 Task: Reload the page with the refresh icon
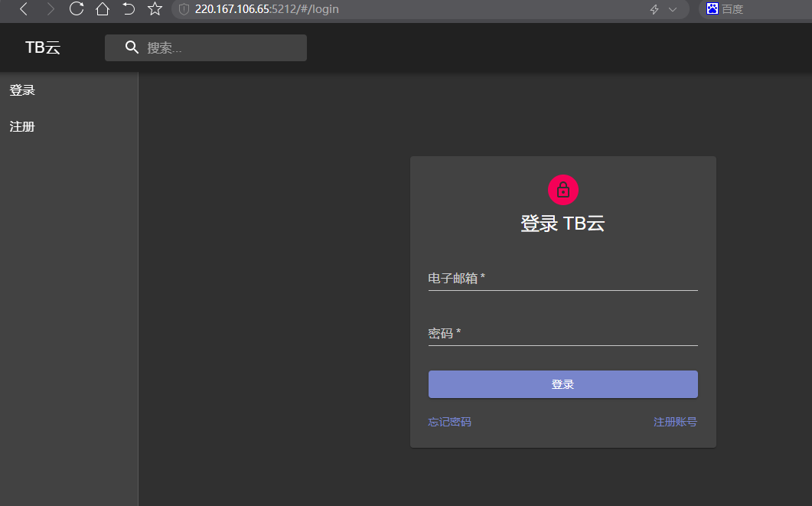coord(77,9)
